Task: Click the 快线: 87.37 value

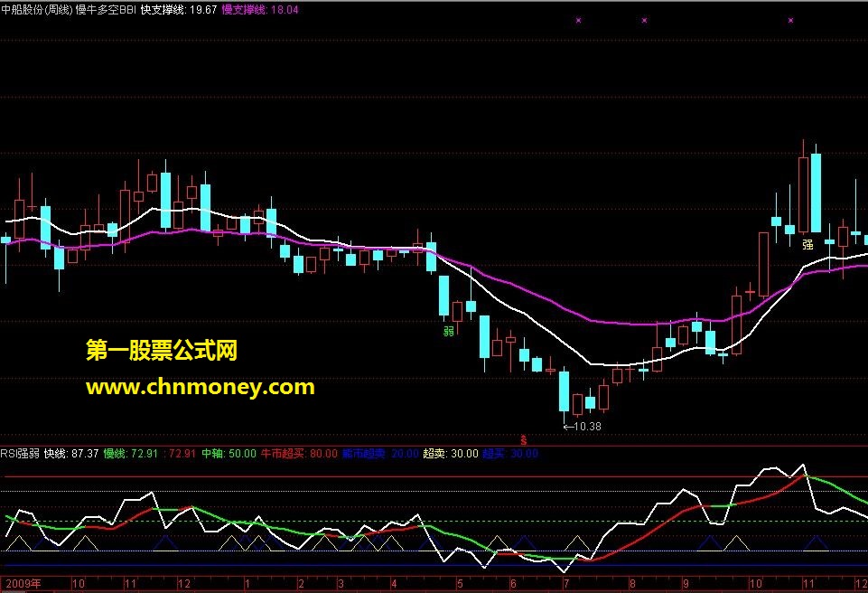Action: point(71,454)
